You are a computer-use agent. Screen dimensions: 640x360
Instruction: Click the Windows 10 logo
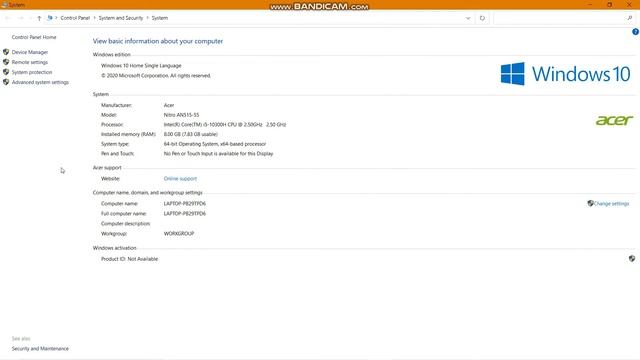click(566, 74)
